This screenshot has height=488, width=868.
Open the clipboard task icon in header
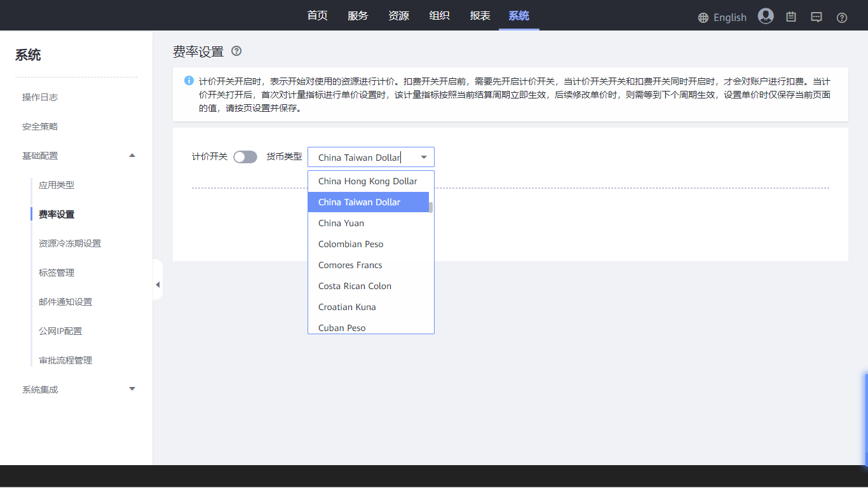(x=791, y=17)
